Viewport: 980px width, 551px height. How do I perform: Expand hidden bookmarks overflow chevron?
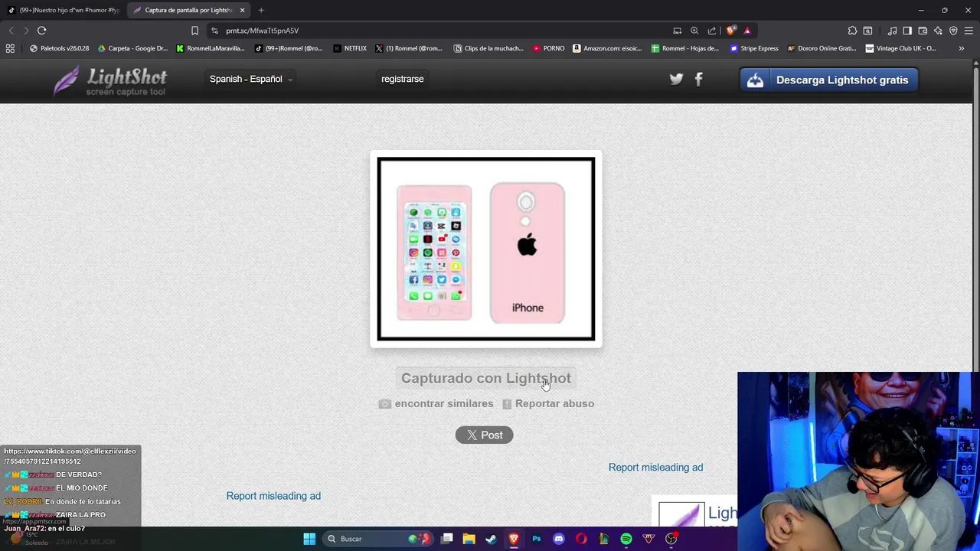(961, 48)
